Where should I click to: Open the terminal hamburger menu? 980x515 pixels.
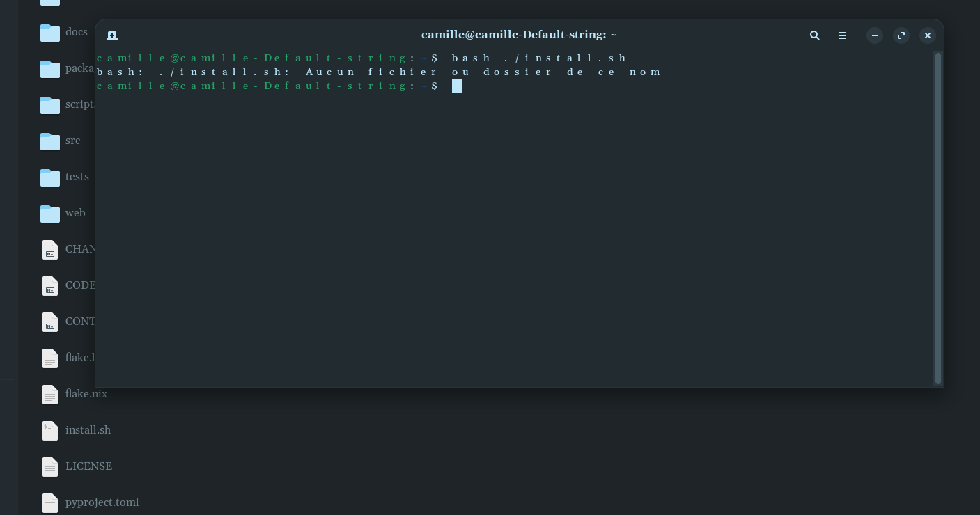tap(843, 35)
